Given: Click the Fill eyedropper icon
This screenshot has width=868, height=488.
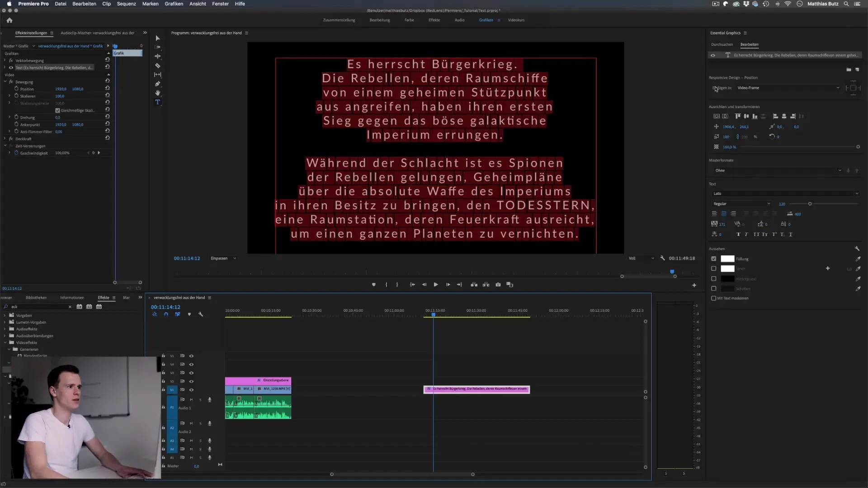Looking at the screenshot, I should 858,259.
